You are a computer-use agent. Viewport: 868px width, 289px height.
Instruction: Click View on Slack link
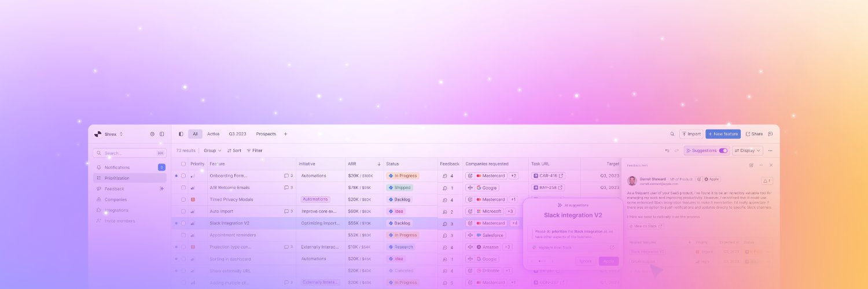pyautogui.click(x=646, y=226)
